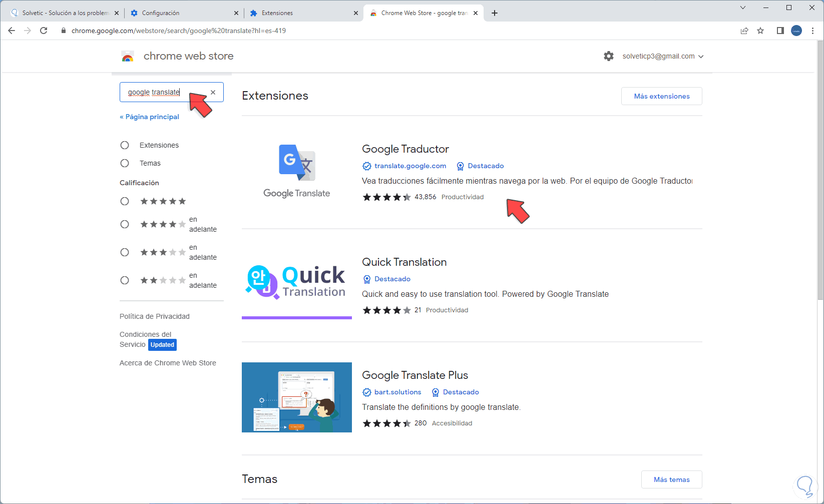Image resolution: width=824 pixels, height=504 pixels.
Task: Switch to the Solvetic tab
Action: pyautogui.click(x=65, y=13)
